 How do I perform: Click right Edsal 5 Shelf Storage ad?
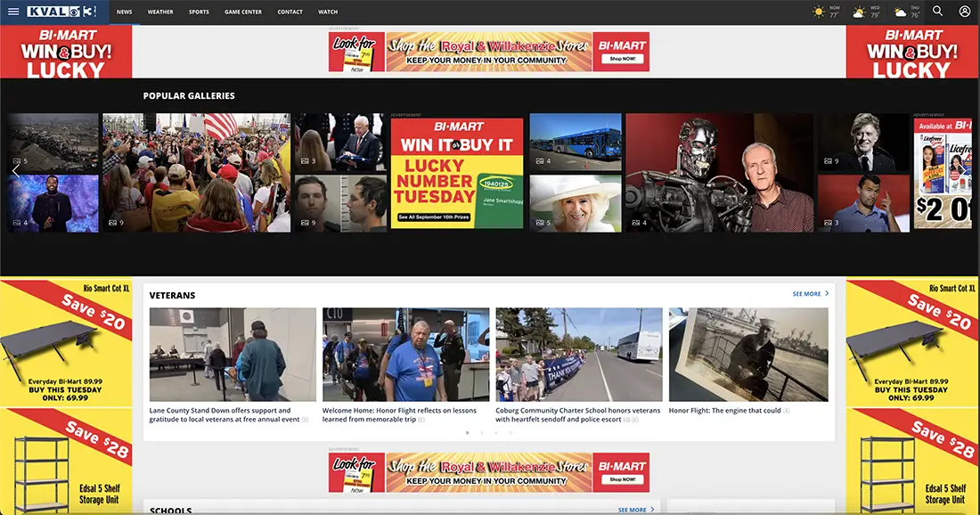pos(912,462)
